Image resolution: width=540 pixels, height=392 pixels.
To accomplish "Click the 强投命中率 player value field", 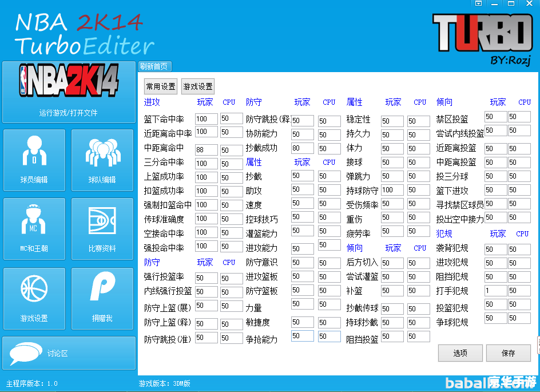I will click(x=207, y=246).
